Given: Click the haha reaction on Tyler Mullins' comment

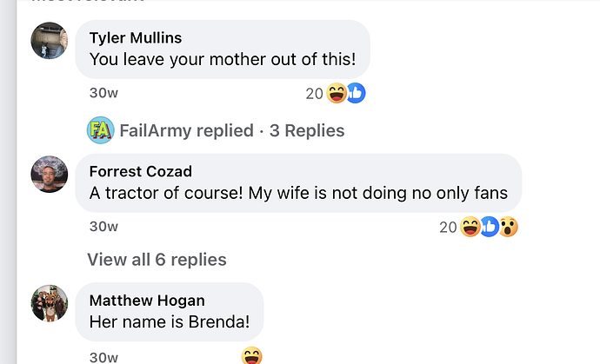Looking at the screenshot, I should (x=337, y=94).
